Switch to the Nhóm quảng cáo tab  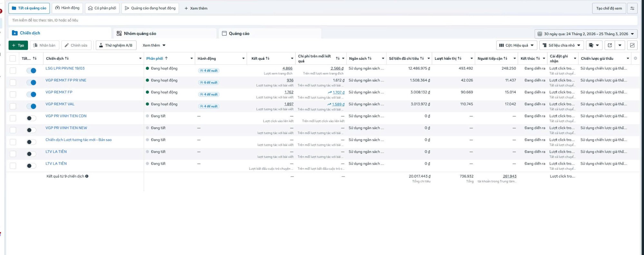point(140,33)
